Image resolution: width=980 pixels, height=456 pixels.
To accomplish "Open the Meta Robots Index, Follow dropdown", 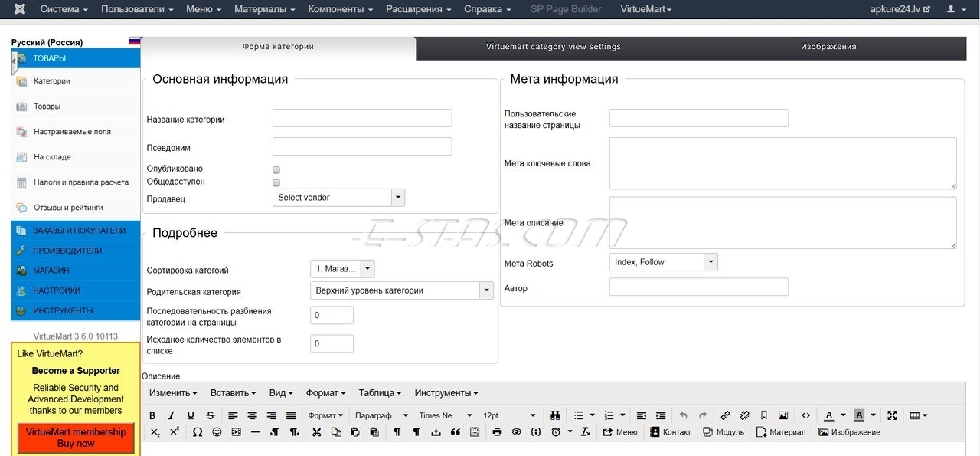I will pos(664,262).
